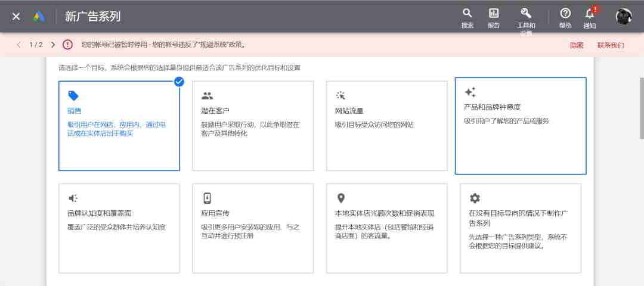
Task: Click the sparkle icon for 产品和品牌钟意度
Action: [x=470, y=92]
